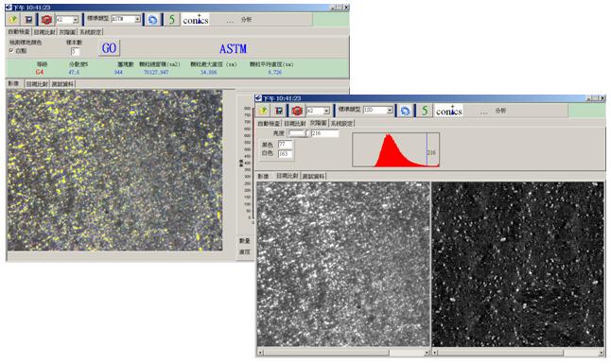
Task: Click the blue refresh icon in ISO window
Action: [405, 111]
